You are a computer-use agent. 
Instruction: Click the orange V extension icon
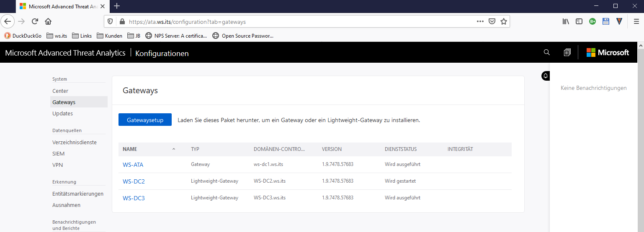[x=619, y=21]
